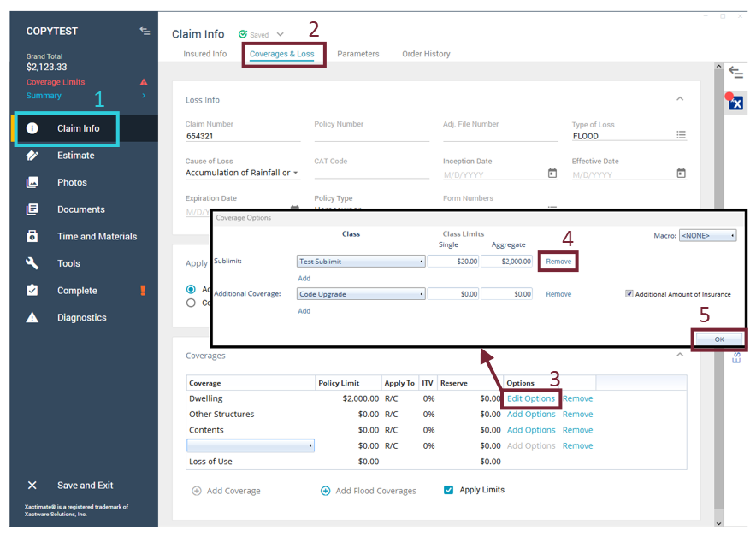Open the Claim Info sidebar section

point(78,128)
